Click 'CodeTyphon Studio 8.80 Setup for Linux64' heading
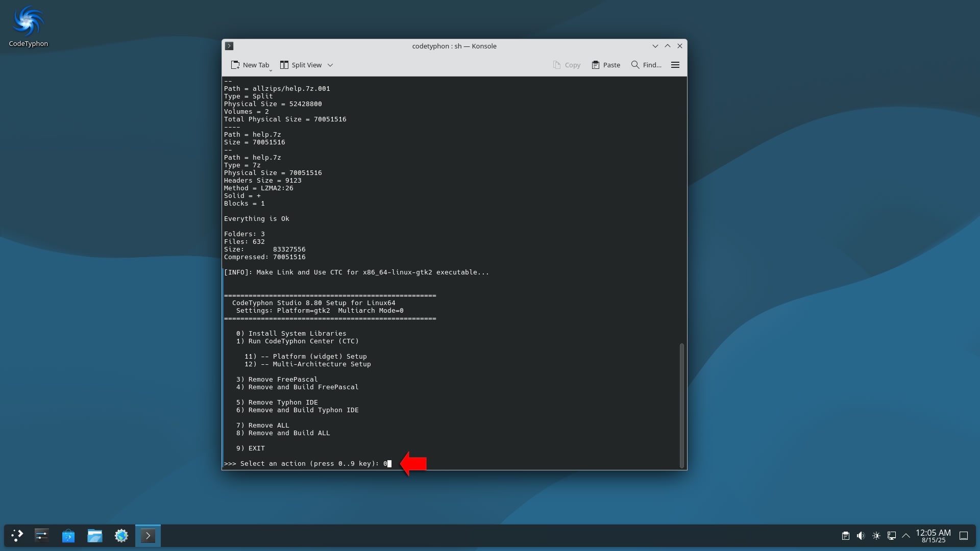This screenshot has height=551, width=980. (313, 303)
